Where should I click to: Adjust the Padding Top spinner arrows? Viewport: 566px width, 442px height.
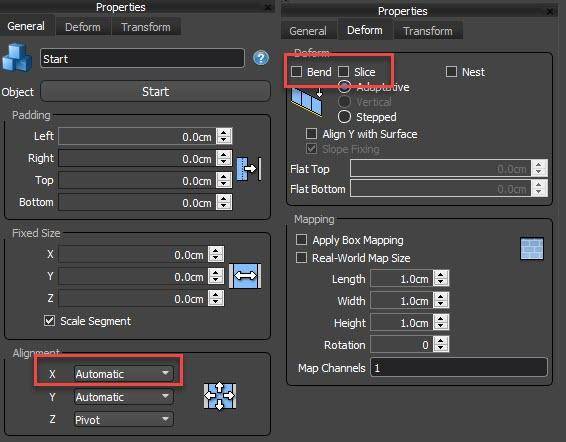224,180
